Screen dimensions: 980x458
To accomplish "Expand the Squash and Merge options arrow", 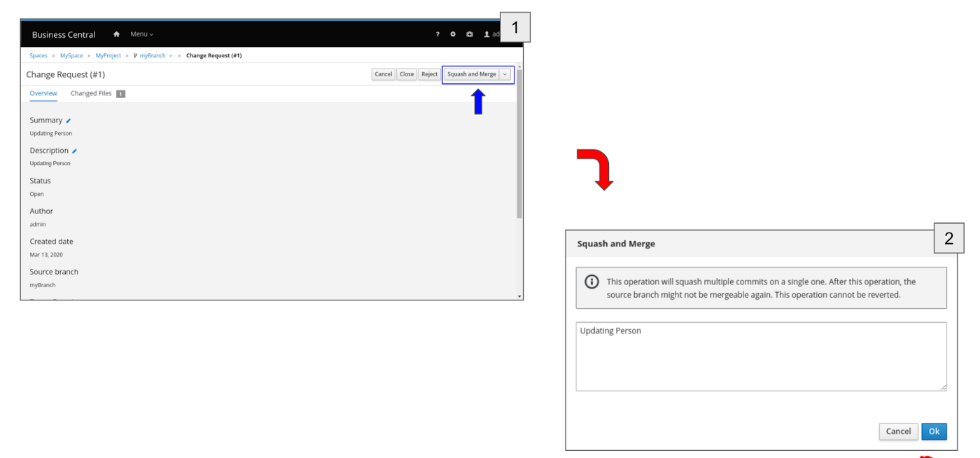I will coord(505,74).
